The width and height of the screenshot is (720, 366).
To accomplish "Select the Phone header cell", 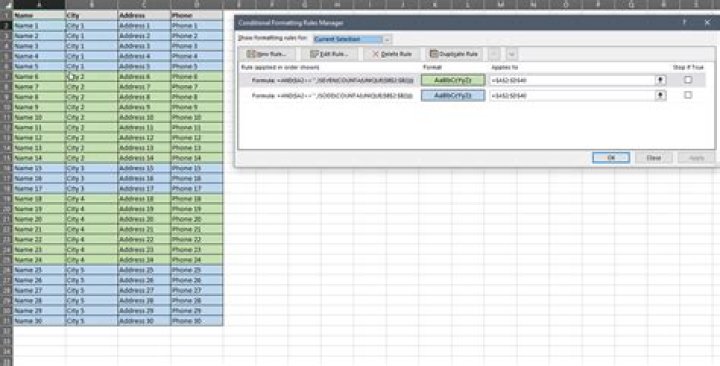I will pos(197,16).
